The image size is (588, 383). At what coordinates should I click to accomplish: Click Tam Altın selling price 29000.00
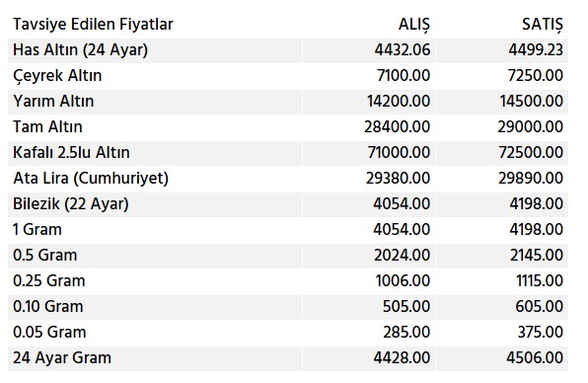(530, 126)
